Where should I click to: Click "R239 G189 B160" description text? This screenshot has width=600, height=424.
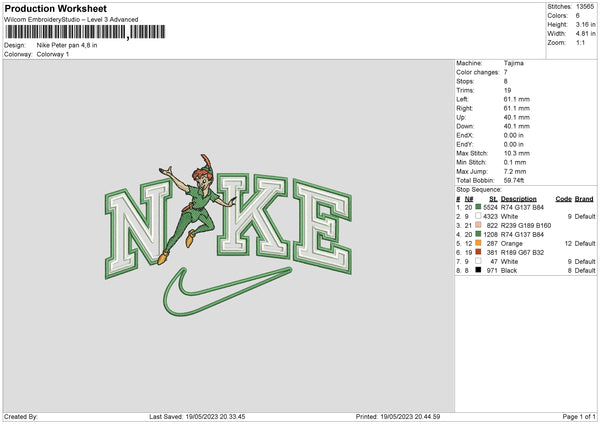(526, 225)
